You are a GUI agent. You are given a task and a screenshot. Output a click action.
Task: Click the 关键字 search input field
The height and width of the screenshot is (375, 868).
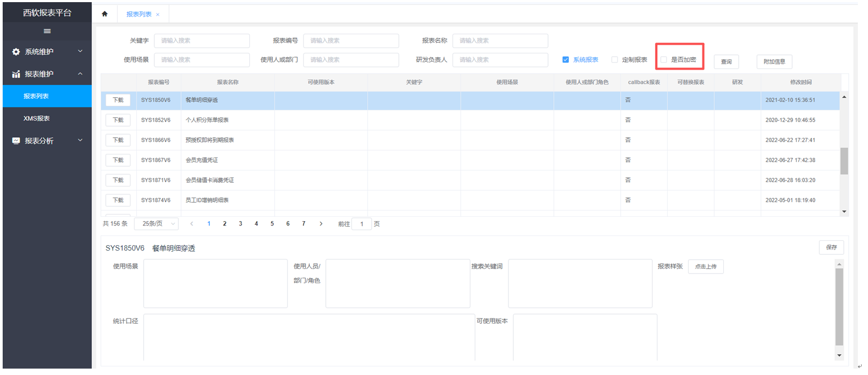point(202,41)
